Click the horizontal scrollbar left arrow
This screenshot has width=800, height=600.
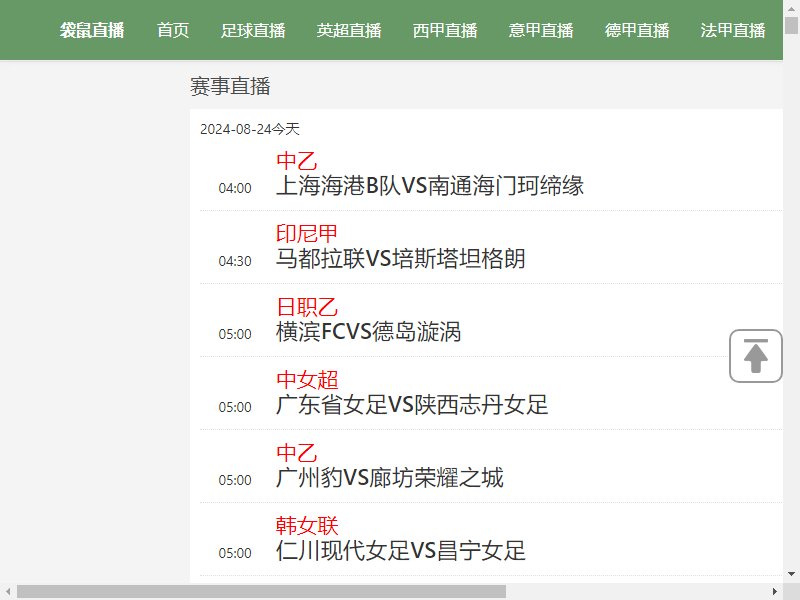click(8, 592)
